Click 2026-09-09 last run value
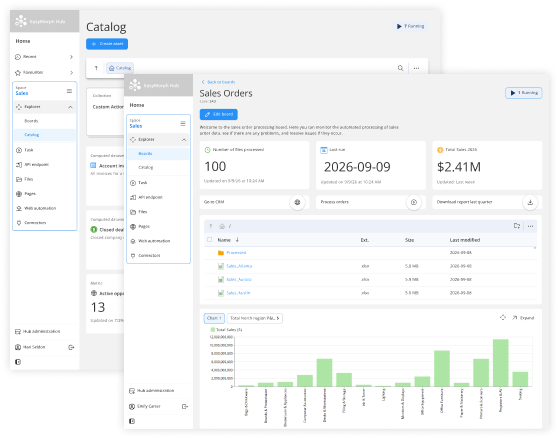The image size is (559, 439). 357,167
